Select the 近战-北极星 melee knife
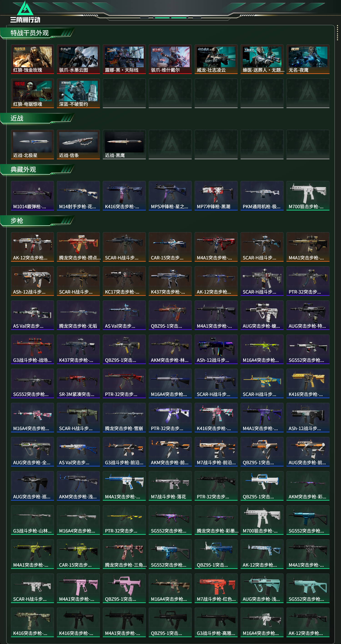 (x=32, y=145)
